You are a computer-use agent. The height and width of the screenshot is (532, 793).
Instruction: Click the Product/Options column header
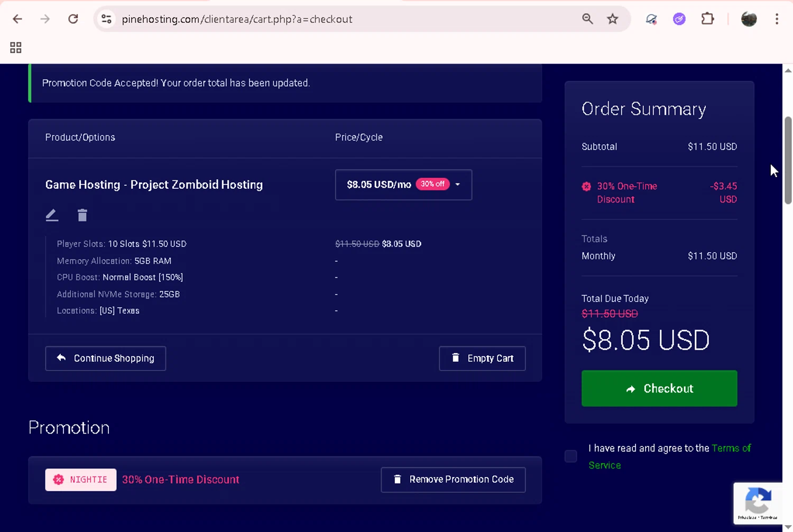click(80, 137)
